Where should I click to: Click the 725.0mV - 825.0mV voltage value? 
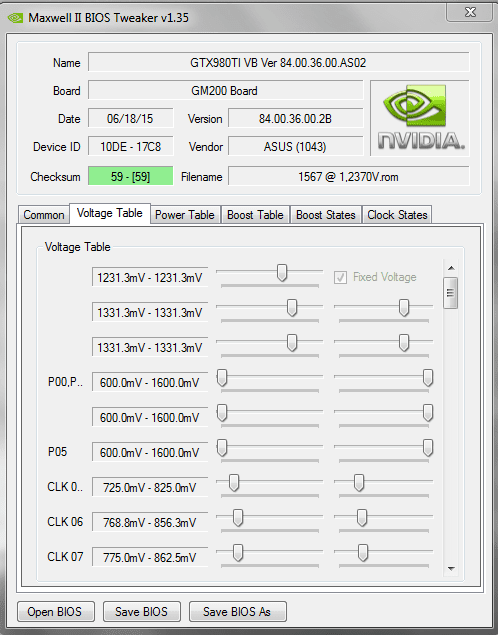[x=150, y=487]
